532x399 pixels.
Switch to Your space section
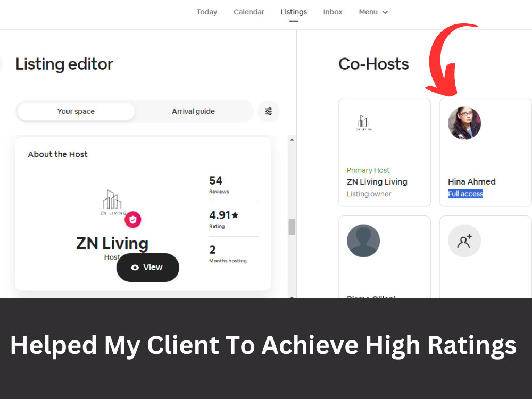(x=76, y=111)
